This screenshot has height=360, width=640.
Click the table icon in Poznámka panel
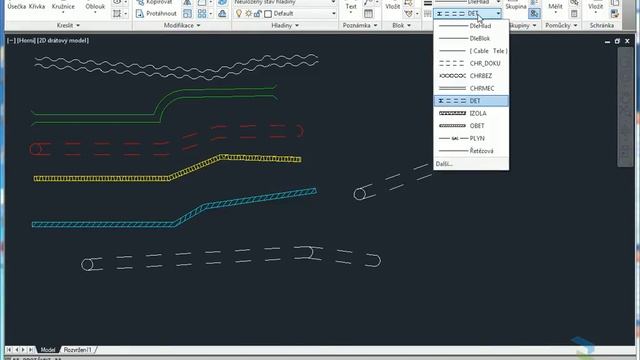coord(368,13)
